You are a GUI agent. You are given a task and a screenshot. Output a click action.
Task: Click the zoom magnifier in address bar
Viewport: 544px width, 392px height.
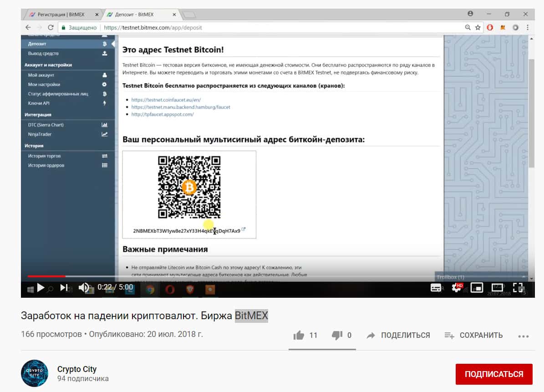(468, 27)
